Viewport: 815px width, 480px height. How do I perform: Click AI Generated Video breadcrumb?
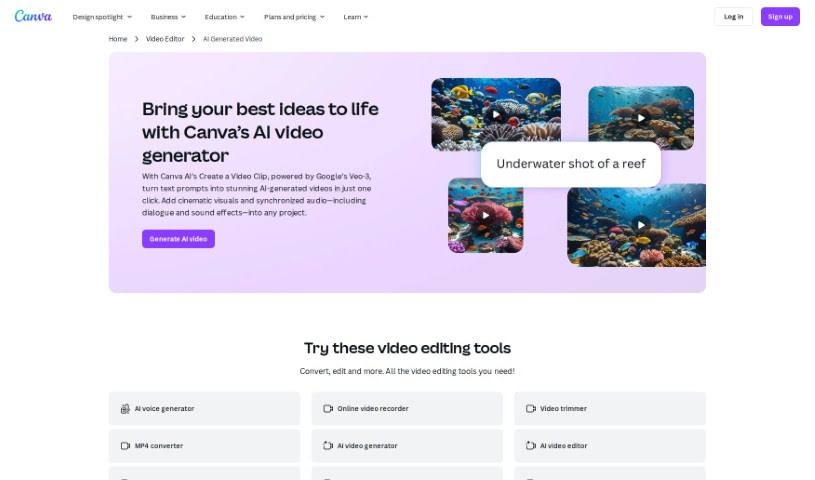pos(232,39)
